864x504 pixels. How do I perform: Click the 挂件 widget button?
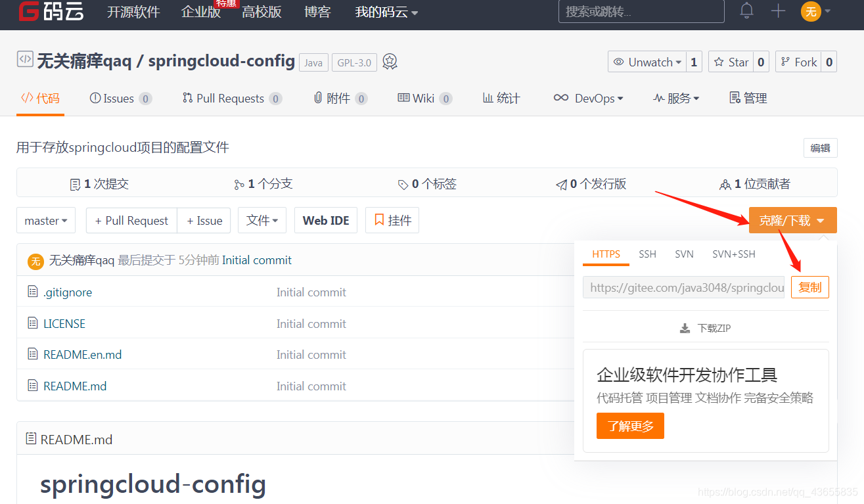pos(392,221)
